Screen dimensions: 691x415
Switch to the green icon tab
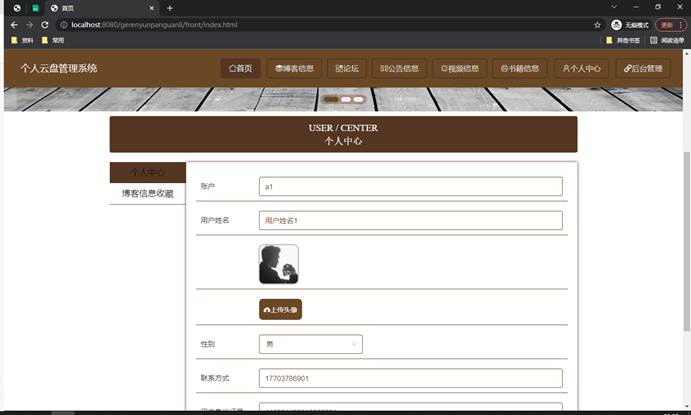click(36, 8)
